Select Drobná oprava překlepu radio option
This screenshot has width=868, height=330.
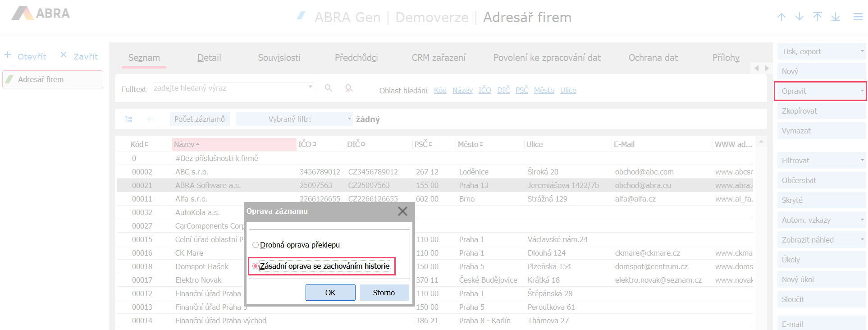click(256, 245)
